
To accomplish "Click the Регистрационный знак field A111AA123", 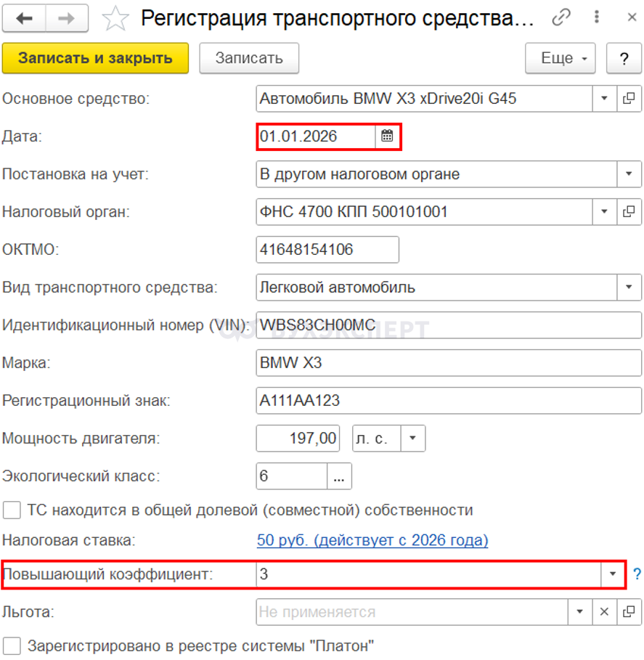I will [449, 400].
